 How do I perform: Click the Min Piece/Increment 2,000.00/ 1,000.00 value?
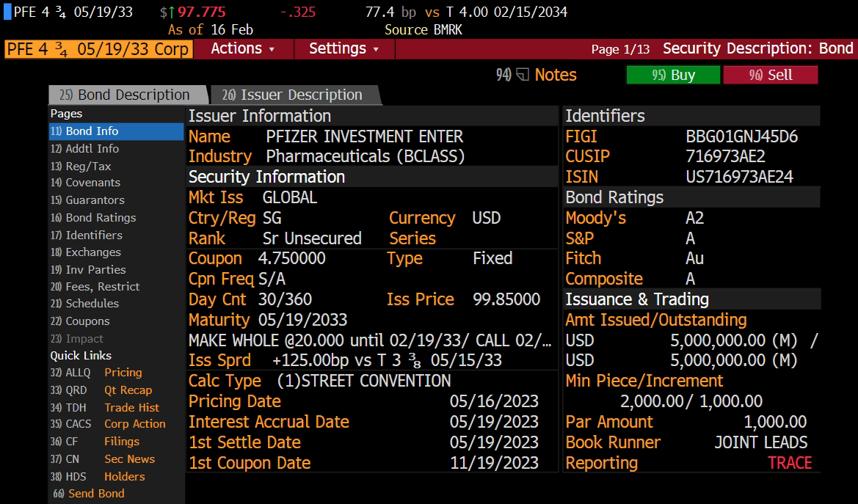click(x=691, y=401)
